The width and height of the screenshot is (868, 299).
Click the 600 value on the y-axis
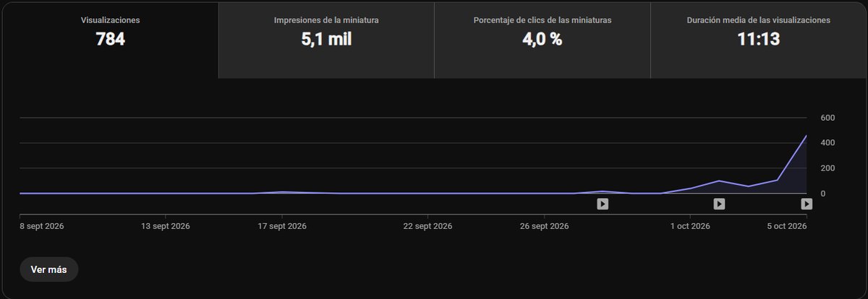coord(828,118)
